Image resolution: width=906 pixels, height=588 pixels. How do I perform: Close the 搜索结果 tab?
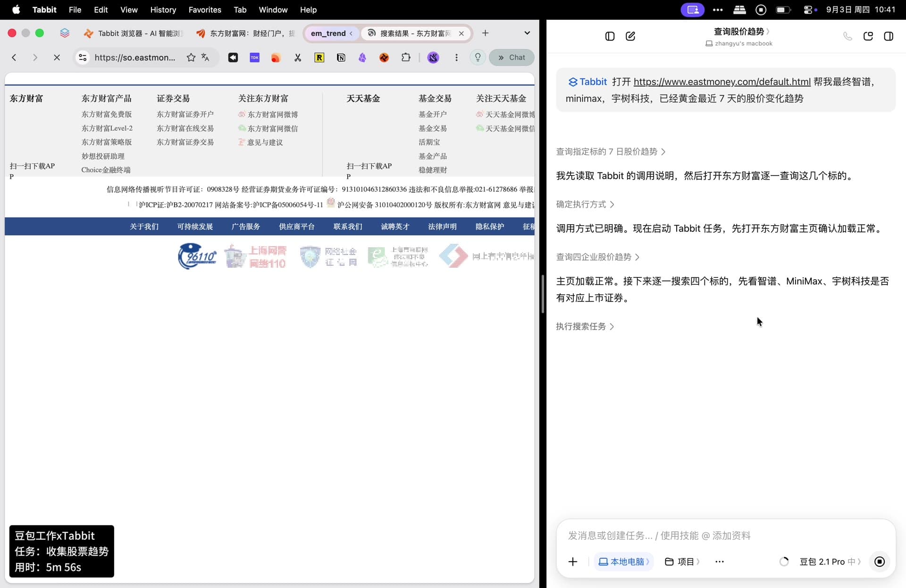[461, 33]
